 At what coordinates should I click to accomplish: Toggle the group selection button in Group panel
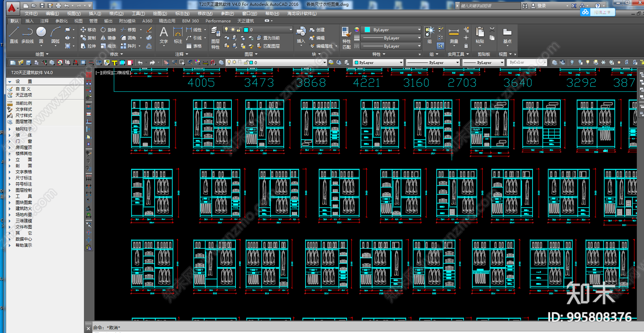440,46
